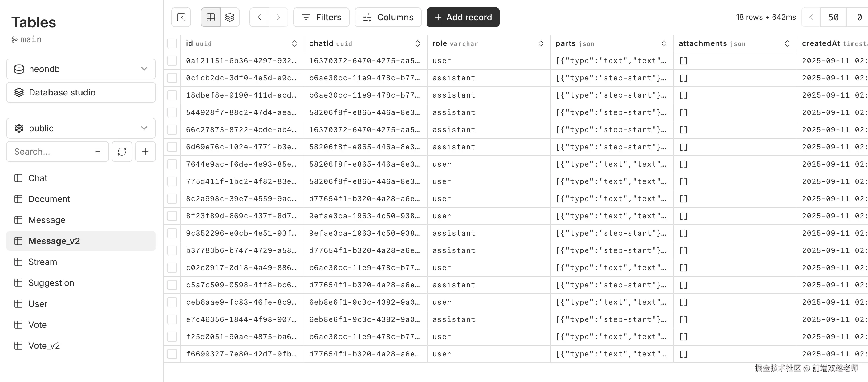The width and height of the screenshot is (868, 382).
Task: Open search filter options icon
Action: point(98,152)
